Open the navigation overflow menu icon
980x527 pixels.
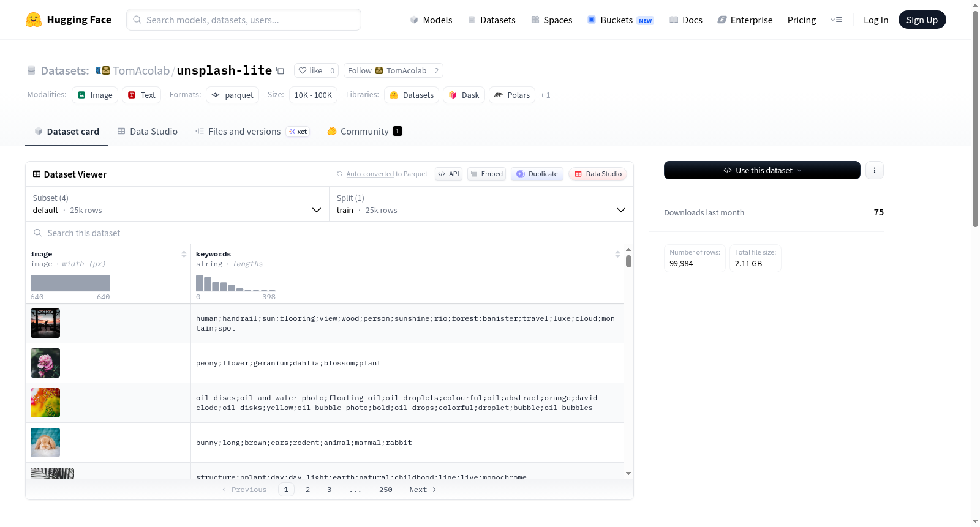[836, 20]
